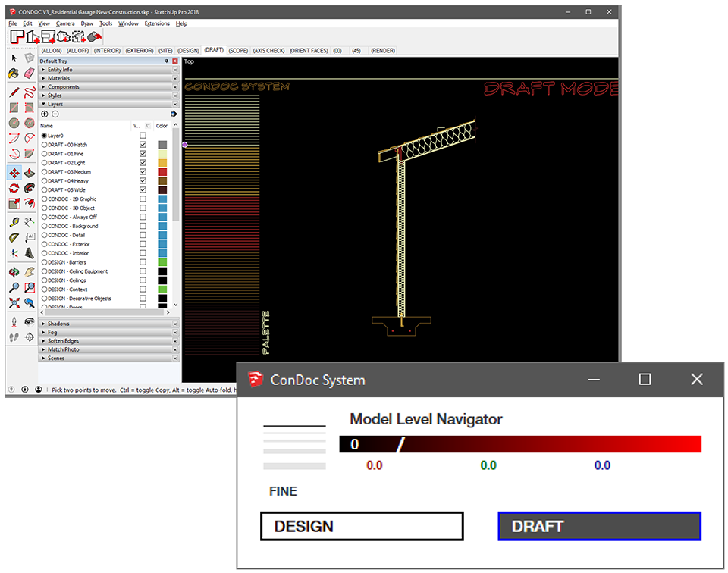Activate the Move tool

click(x=14, y=173)
